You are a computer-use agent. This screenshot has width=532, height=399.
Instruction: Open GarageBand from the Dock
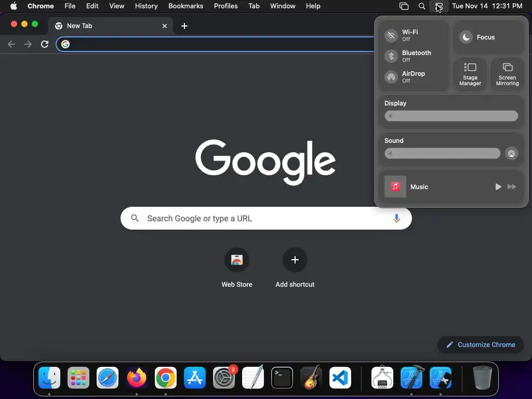click(311, 378)
